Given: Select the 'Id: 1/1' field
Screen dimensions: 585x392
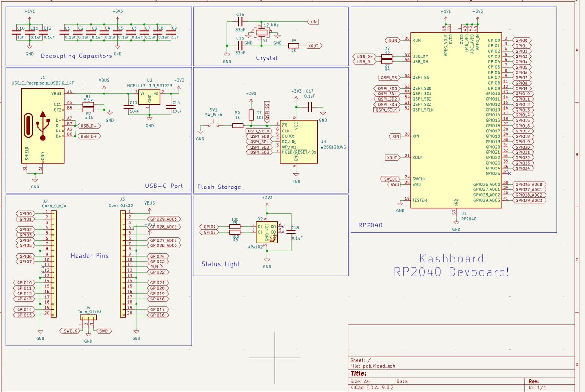Looking at the screenshot, I should (538, 388).
